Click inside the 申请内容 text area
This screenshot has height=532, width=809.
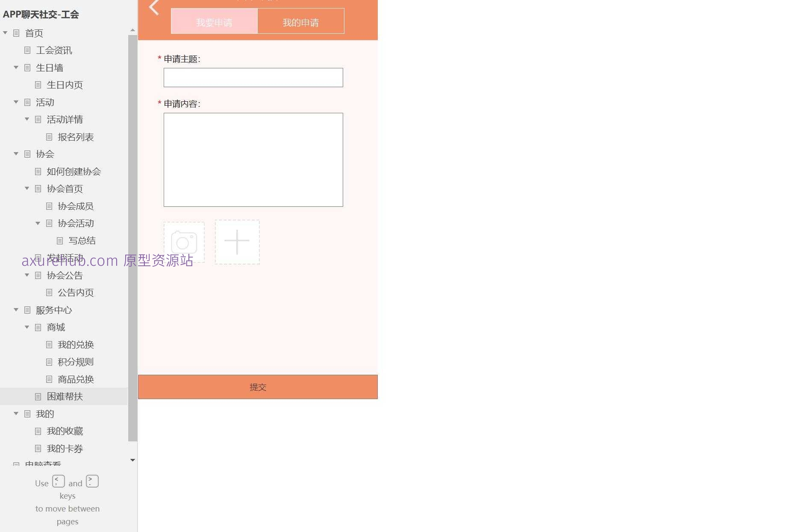pos(253,160)
